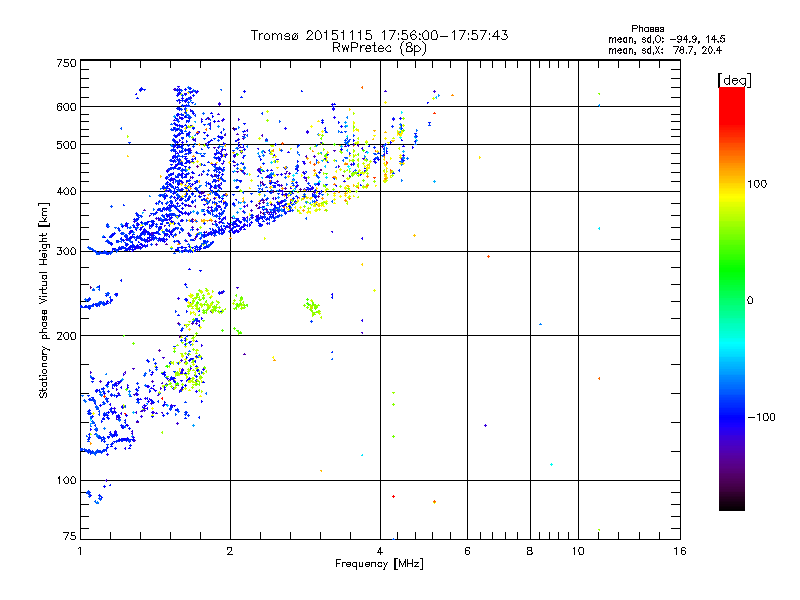The image size is (800, 600).
Task: Click the height-axis tick label "100"
Action: coord(66,481)
